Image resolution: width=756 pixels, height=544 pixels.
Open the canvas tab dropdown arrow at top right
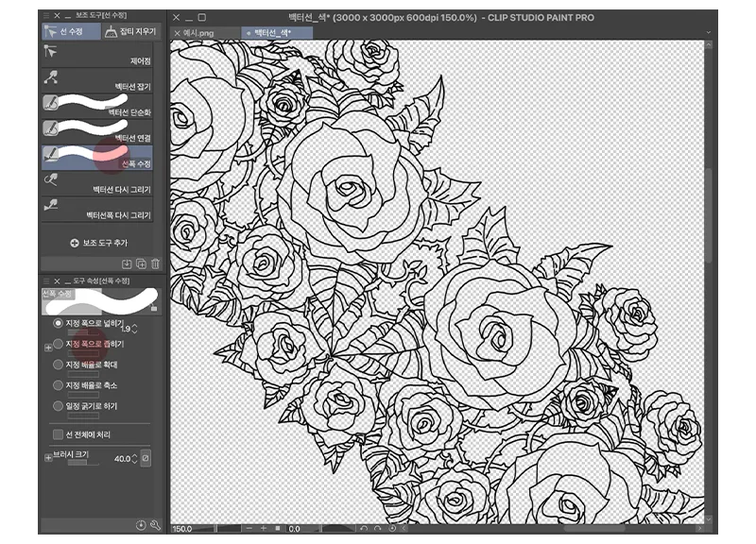[709, 32]
